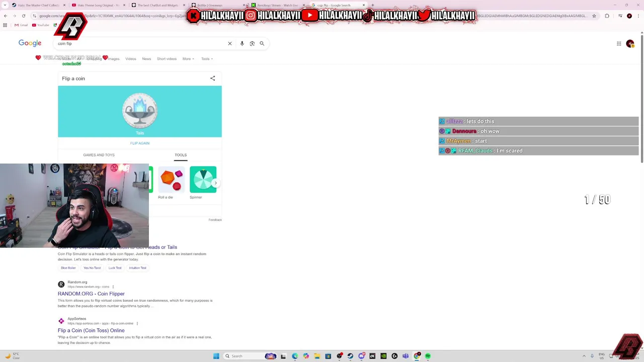Switch to News results
Viewport: 644px width, 362px height.
pyautogui.click(x=146, y=59)
